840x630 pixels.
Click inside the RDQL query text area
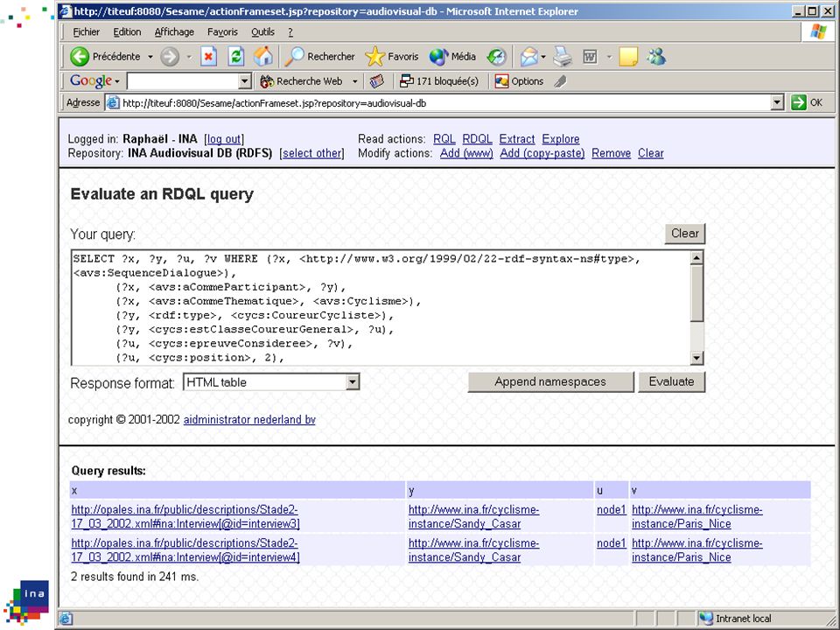[x=381, y=307]
